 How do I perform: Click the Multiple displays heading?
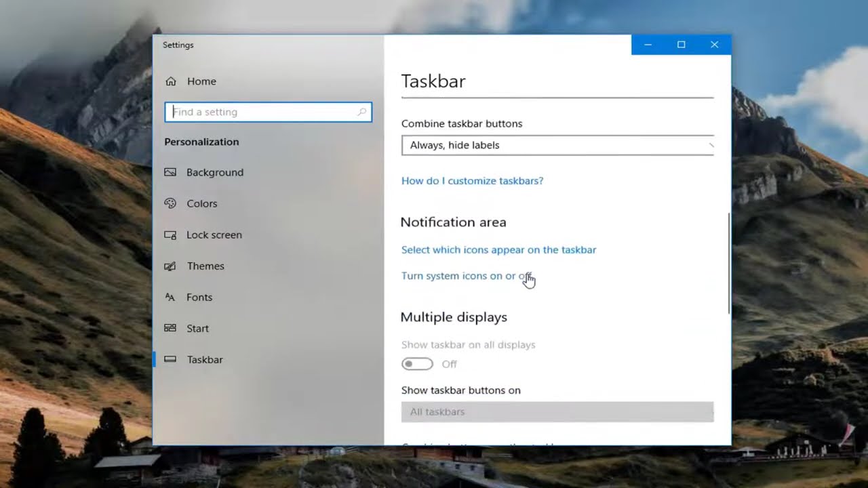[x=454, y=317]
